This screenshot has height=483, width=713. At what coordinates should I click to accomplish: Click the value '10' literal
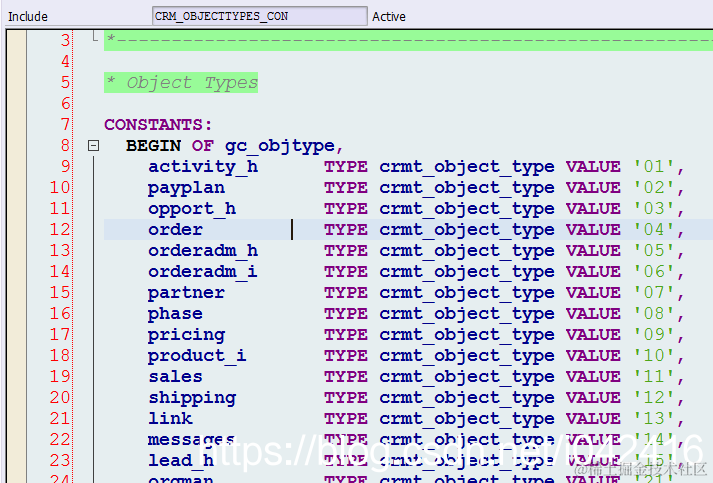[654, 356]
